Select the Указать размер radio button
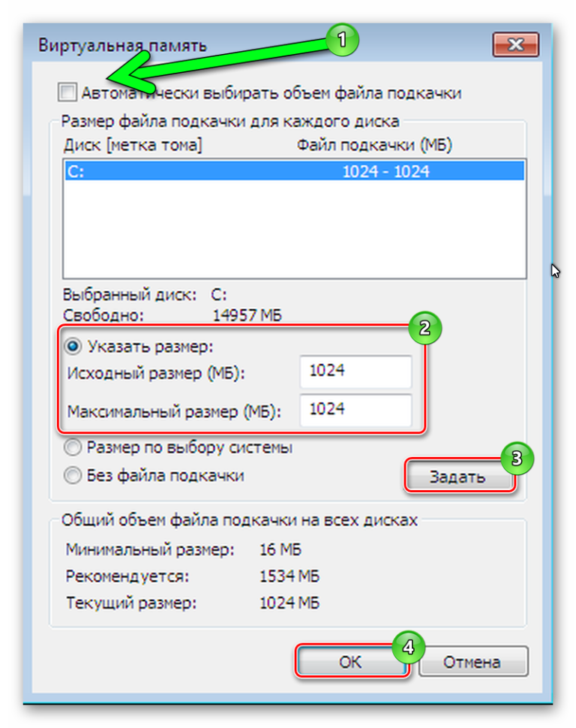 coord(73,346)
